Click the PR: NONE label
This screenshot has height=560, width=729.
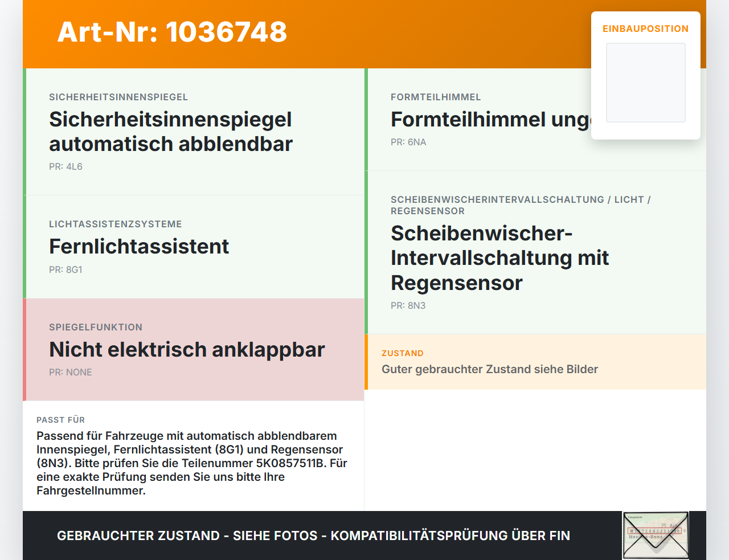click(x=71, y=372)
